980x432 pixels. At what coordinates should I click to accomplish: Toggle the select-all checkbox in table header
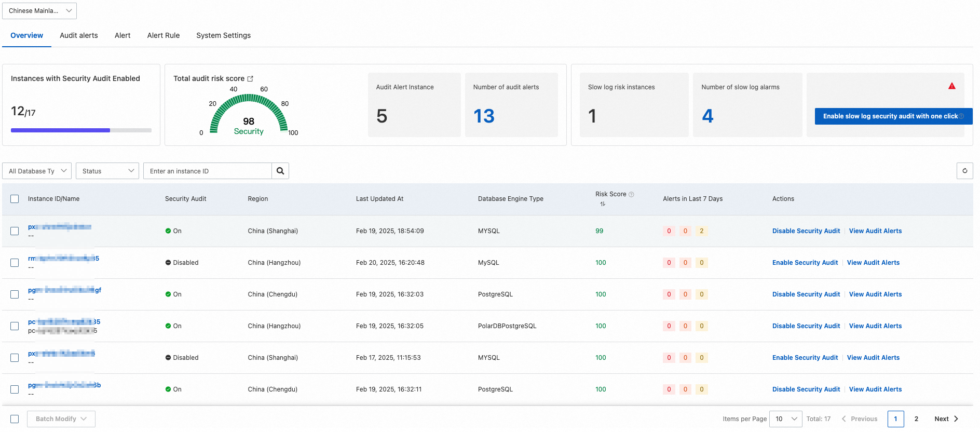15,199
